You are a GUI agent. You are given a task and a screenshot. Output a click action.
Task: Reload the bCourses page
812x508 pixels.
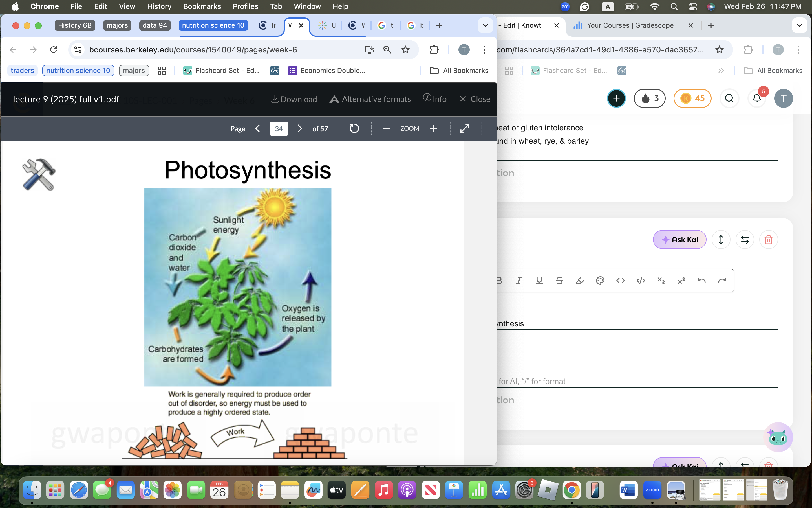coord(54,50)
